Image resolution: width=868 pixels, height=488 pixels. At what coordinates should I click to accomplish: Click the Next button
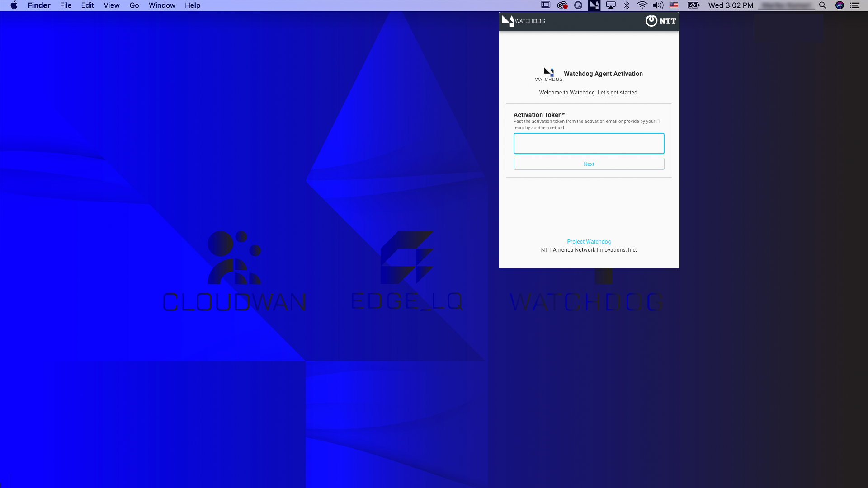pyautogui.click(x=589, y=164)
